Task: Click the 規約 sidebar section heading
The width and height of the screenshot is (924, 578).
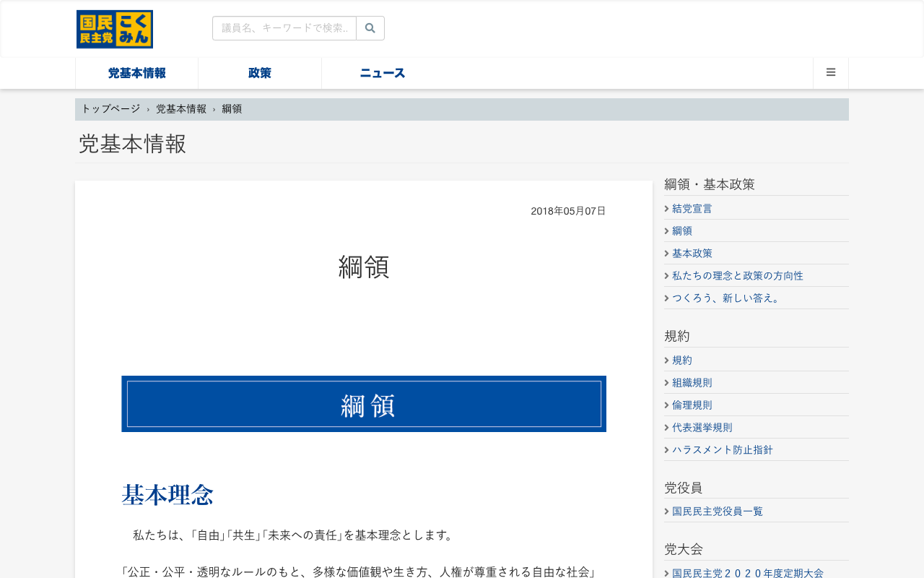Action: (677, 336)
